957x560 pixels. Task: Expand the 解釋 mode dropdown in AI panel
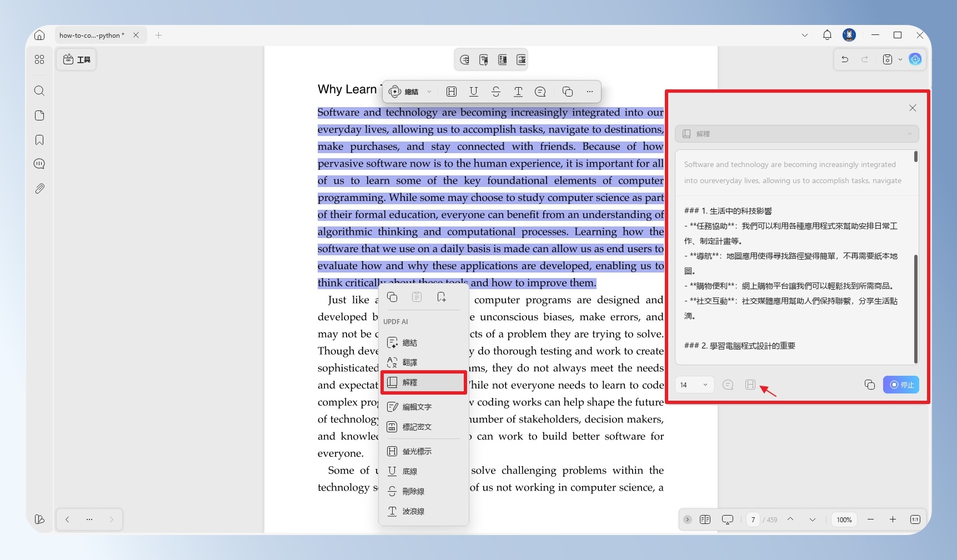[797, 134]
